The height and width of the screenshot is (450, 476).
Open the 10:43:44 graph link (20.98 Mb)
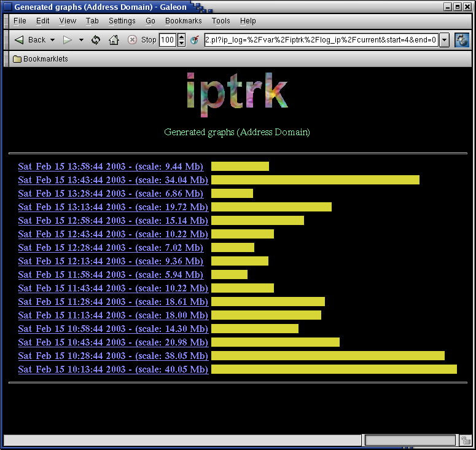[x=113, y=342]
